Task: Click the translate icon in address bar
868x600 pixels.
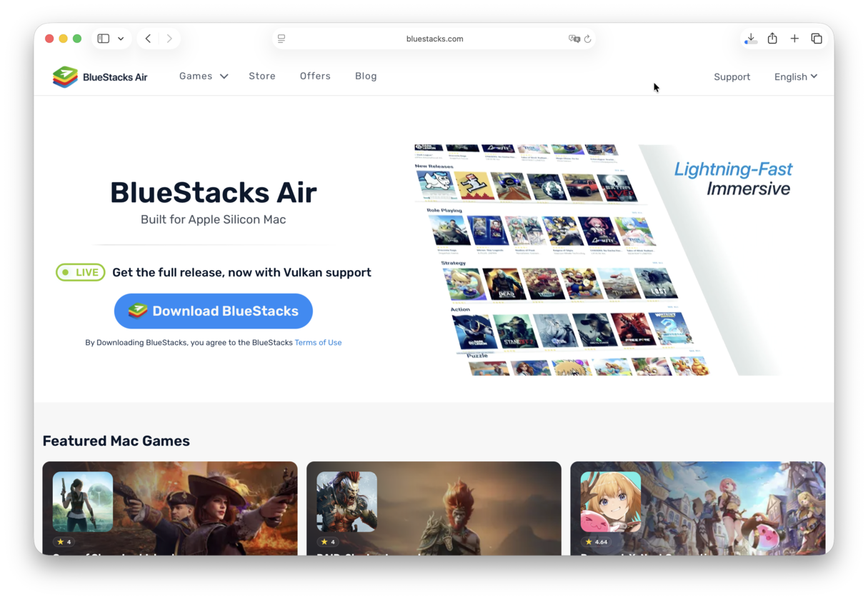Action: (x=574, y=39)
